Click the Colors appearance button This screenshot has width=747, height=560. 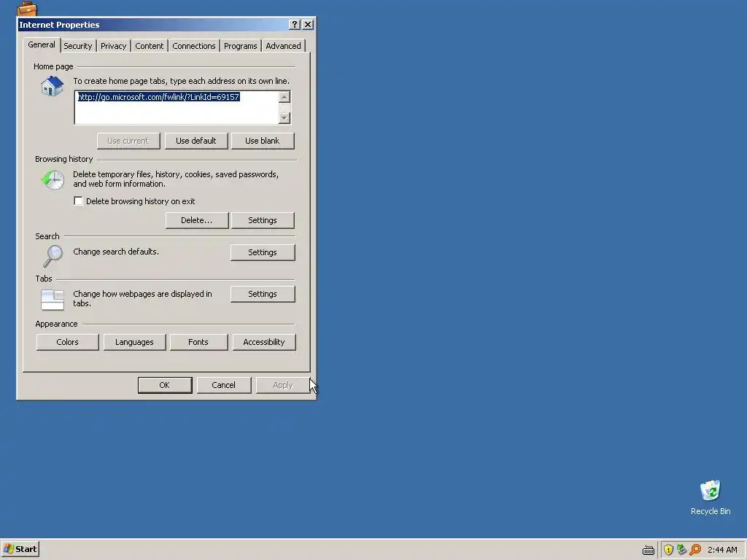(x=67, y=342)
